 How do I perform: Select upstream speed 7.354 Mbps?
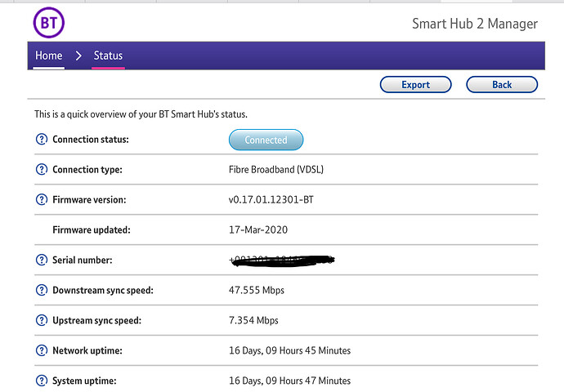pos(253,320)
